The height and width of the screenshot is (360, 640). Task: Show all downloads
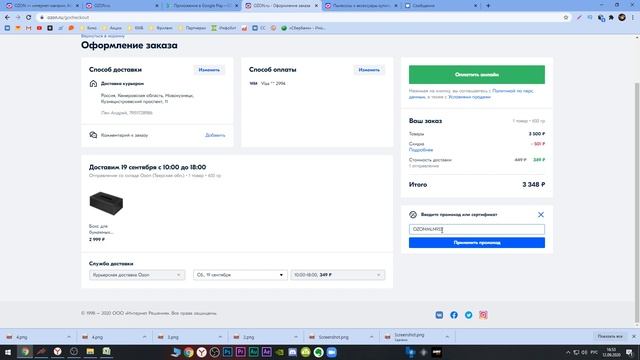coord(610,336)
